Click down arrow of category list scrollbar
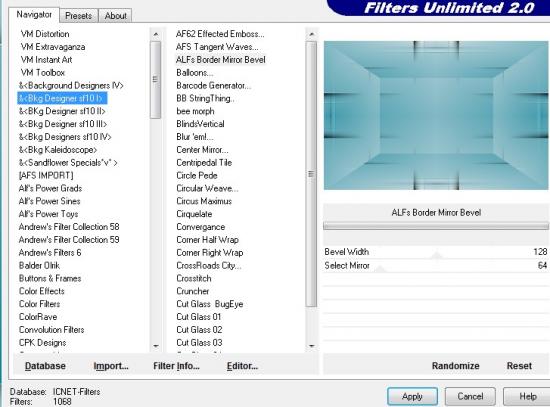 click(156, 346)
